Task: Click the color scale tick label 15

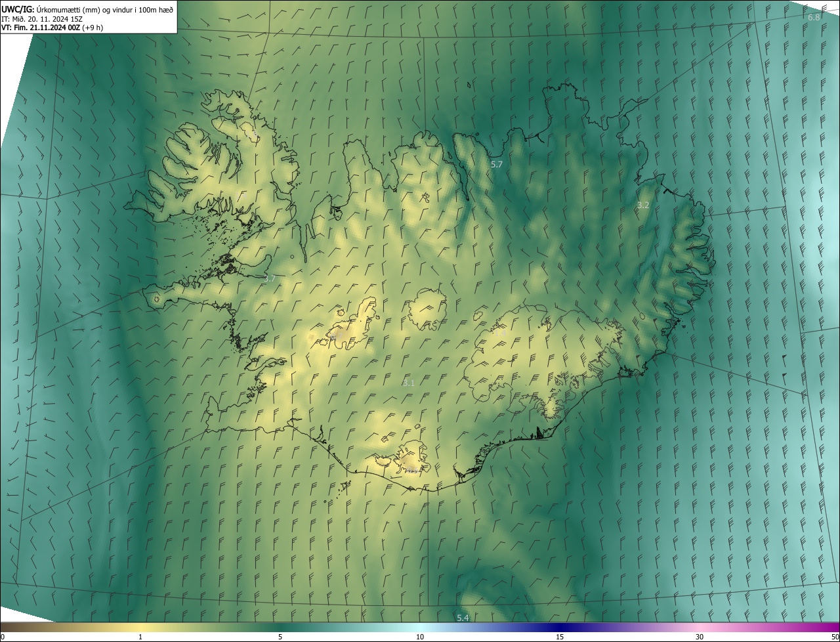Action: tap(560, 637)
